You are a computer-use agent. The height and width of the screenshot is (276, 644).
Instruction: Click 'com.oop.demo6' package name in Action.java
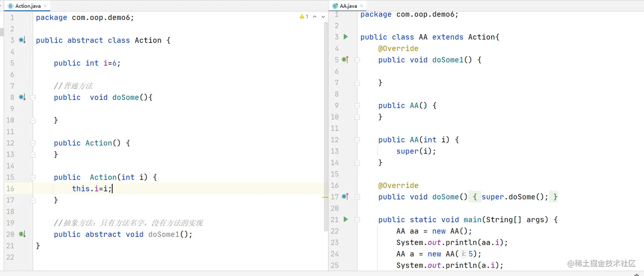coord(101,17)
